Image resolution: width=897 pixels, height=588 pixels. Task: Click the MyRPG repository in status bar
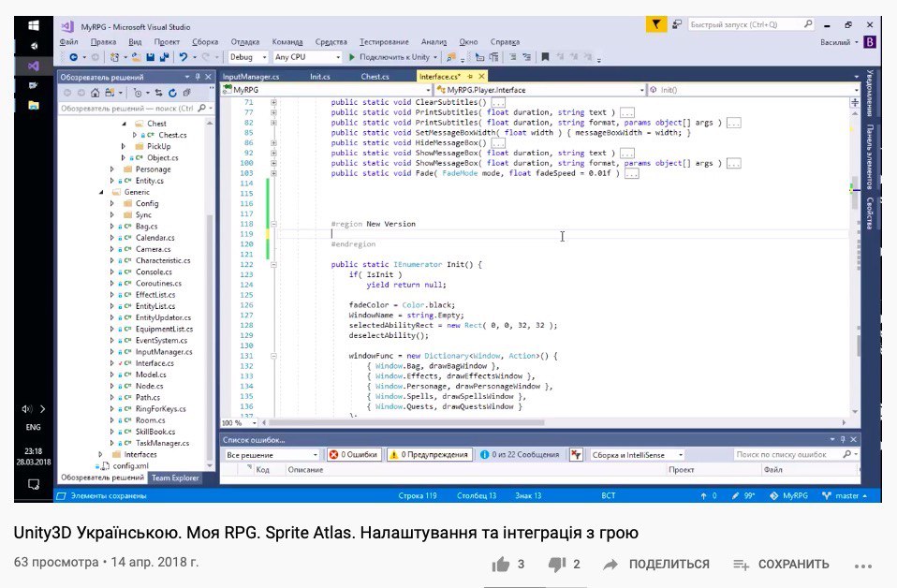(x=789, y=496)
